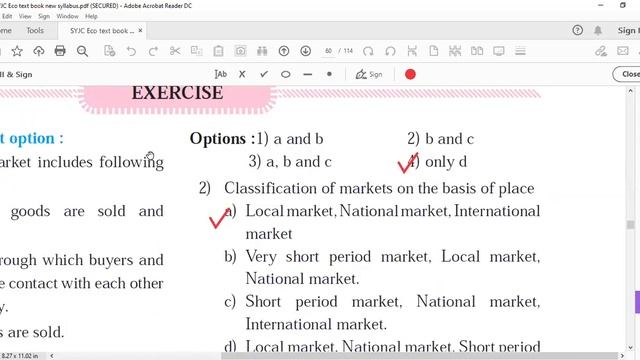
Task: Click answer b) 'Very short period market'
Action: pos(382,268)
